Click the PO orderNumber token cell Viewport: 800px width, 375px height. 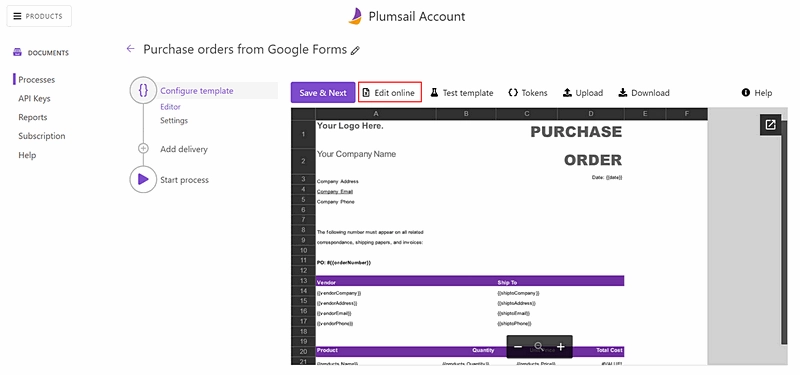coord(344,262)
